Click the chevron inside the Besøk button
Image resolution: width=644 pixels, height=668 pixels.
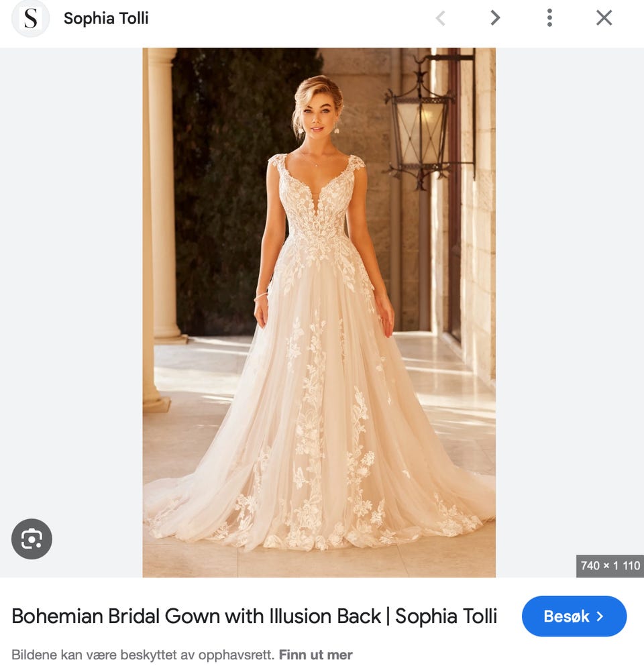pyautogui.click(x=600, y=616)
